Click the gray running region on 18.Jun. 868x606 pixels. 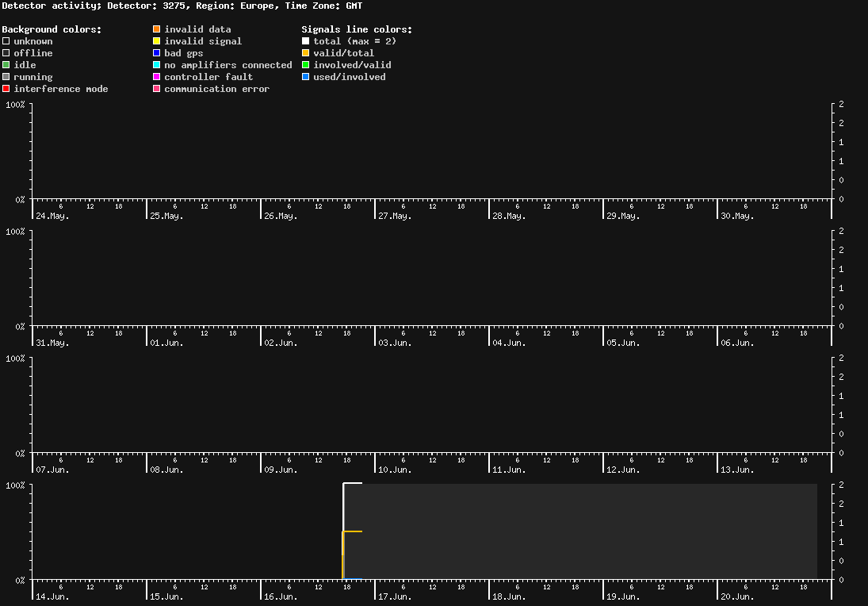click(546, 531)
